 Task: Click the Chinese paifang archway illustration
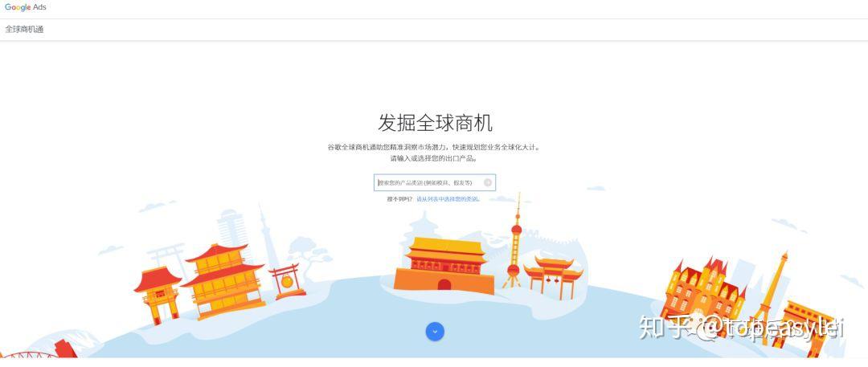click(553, 278)
